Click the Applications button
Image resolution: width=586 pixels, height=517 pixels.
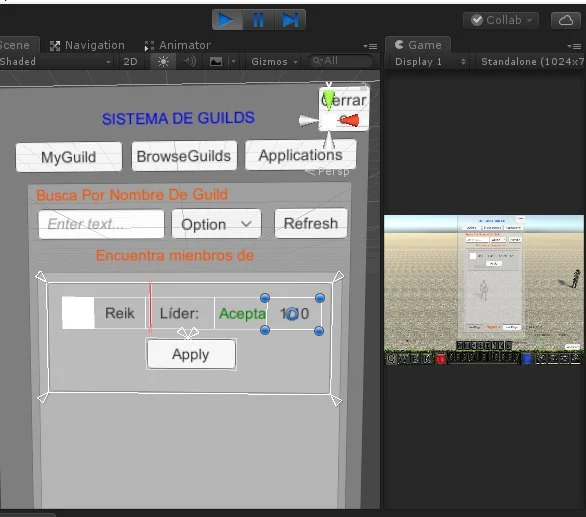[x=300, y=155]
